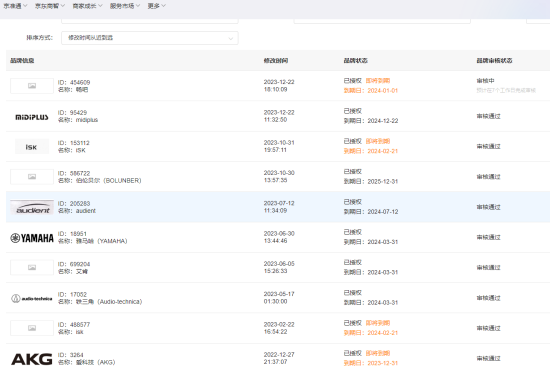Viewport: 550px width, 372px height.
Task: Click the modified date '2023-10-31'
Action: [x=279, y=143]
